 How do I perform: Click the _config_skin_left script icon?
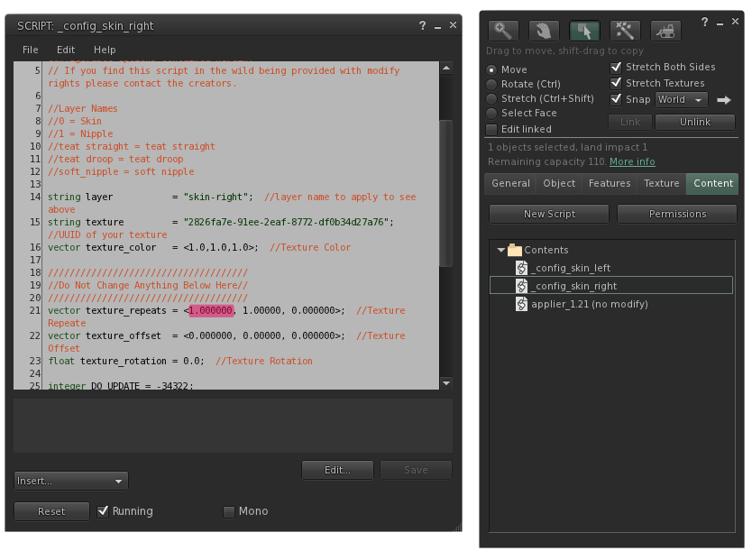point(521,268)
